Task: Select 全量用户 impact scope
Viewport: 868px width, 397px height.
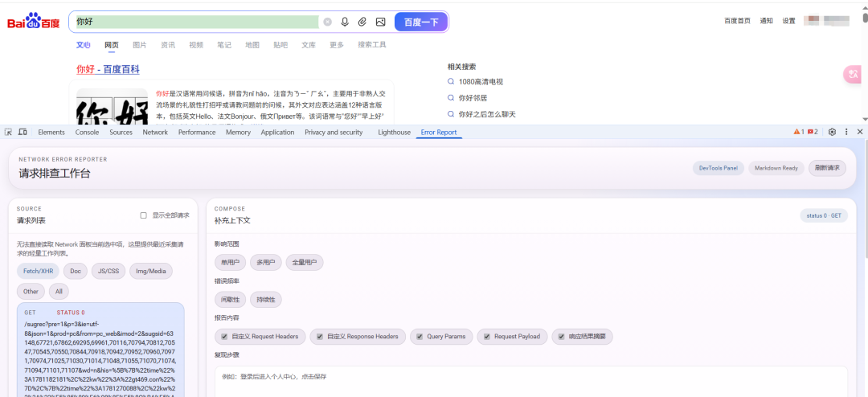Action: [305, 263]
